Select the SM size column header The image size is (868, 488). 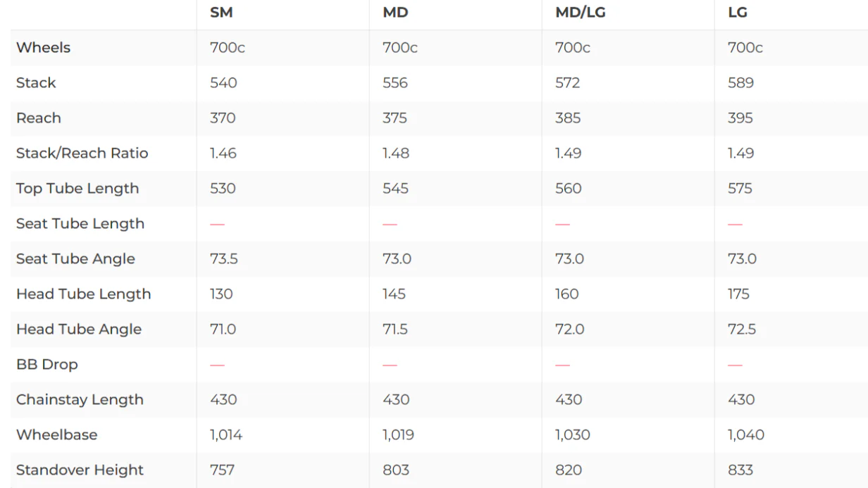point(221,13)
